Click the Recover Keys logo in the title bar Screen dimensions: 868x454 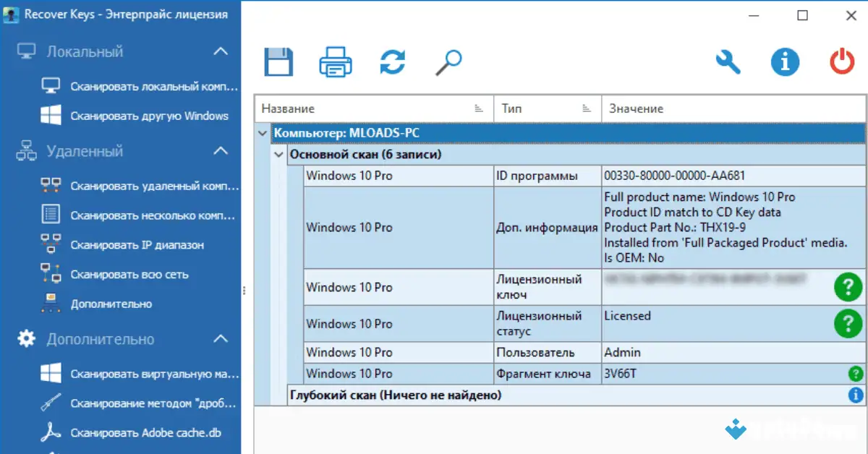[x=12, y=14]
